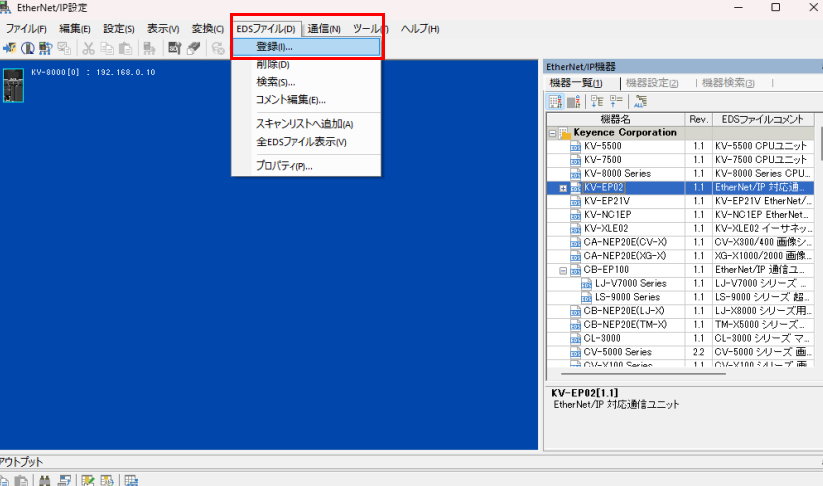Select the KV-NC1EP device row
This screenshot has width=823, height=486.
pos(681,215)
